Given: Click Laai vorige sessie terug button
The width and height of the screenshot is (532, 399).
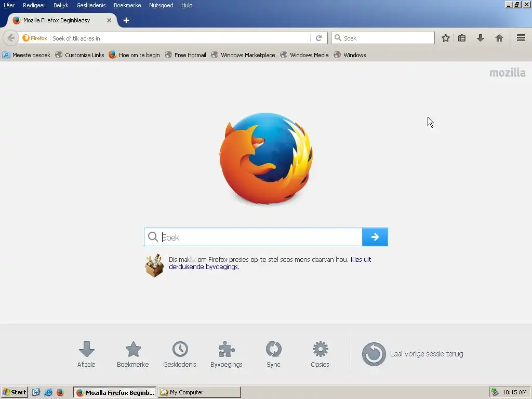Looking at the screenshot, I should coord(413,354).
